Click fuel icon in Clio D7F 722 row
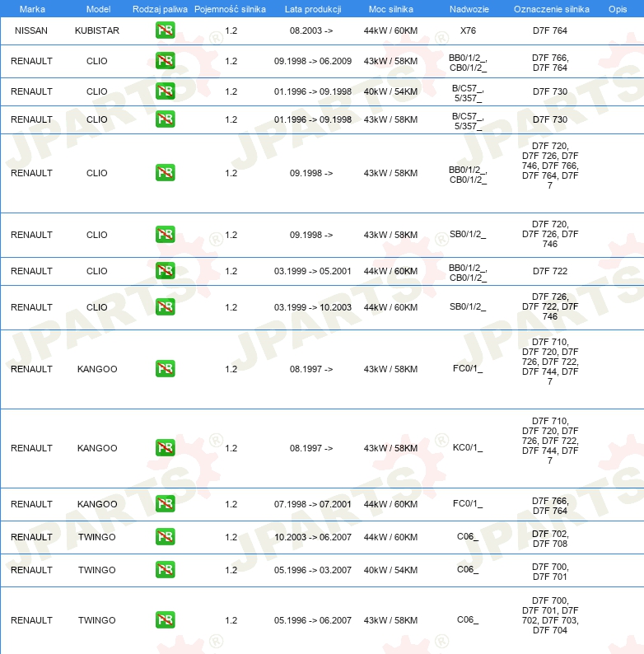The image size is (644, 654). click(x=166, y=271)
